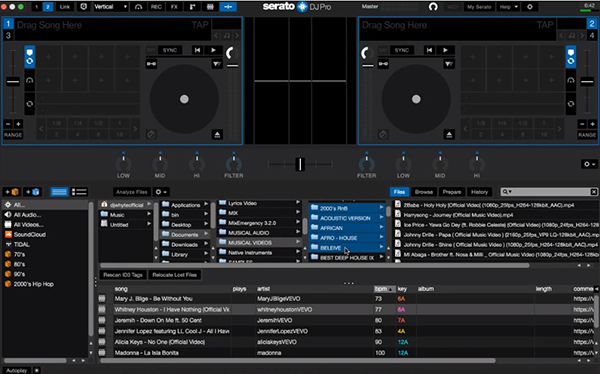600x374 pixels.
Task: Open My Serato
Action: [x=479, y=7]
